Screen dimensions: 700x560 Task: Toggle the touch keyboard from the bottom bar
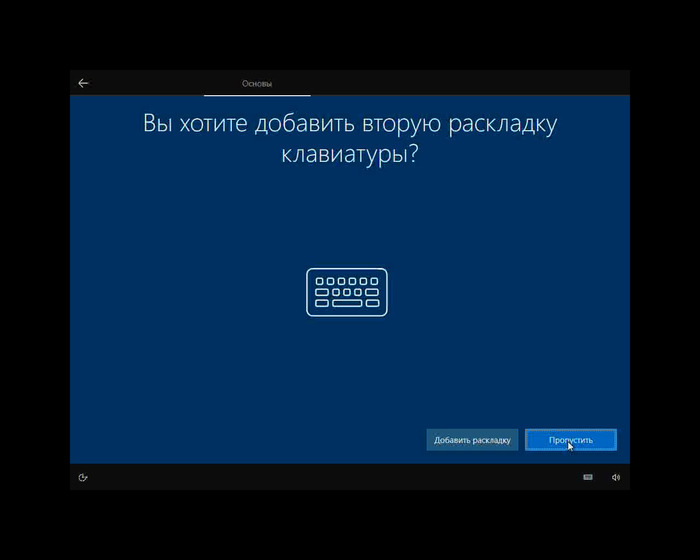(588, 477)
